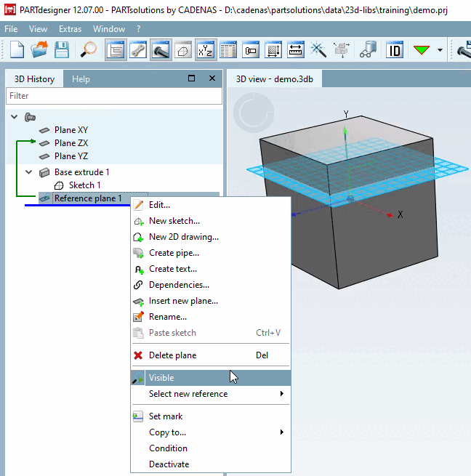
Task: Save using the floppy disk icon
Action: click(x=62, y=50)
